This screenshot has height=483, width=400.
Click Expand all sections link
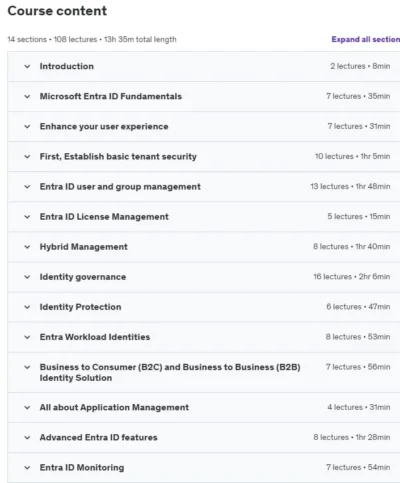click(366, 39)
